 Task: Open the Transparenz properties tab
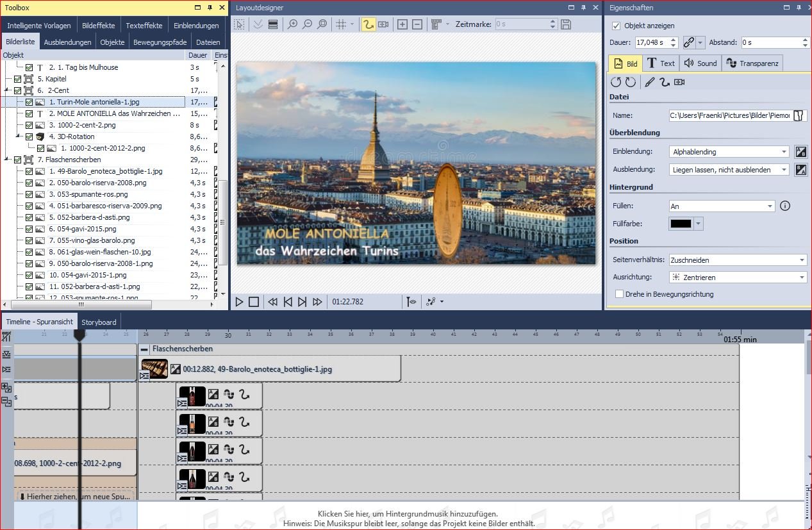pyautogui.click(x=752, y=63)
